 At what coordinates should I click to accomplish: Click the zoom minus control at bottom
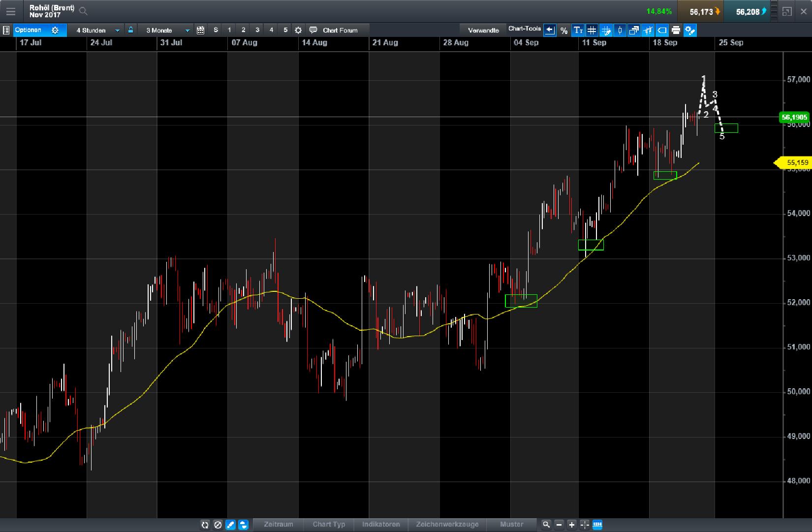(559, 525)
